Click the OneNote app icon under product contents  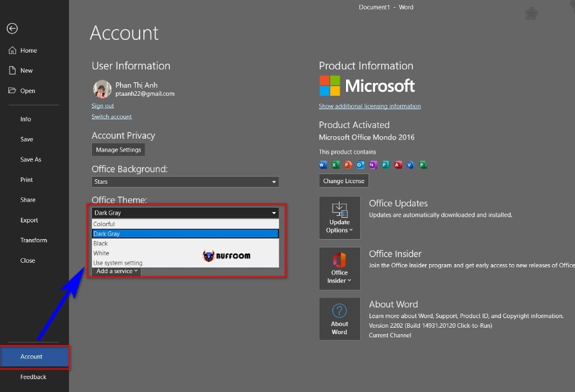[x=372, y=165]
